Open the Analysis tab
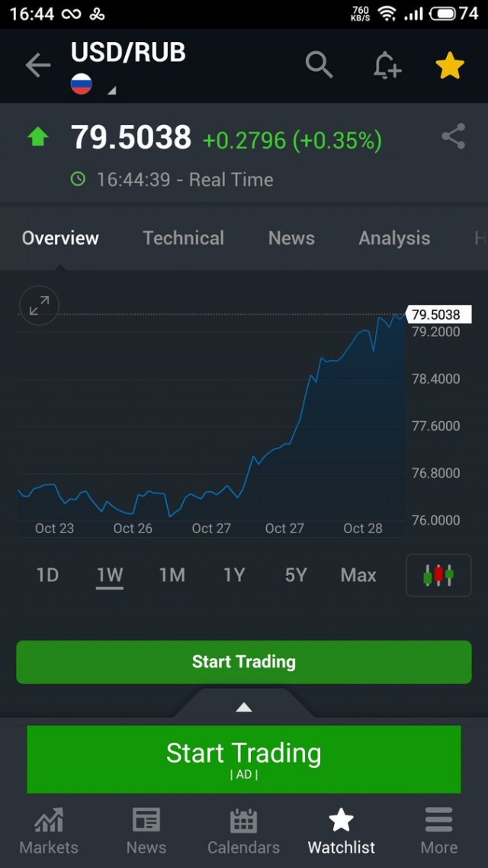488x868 pixels. (x=394, y=238)
